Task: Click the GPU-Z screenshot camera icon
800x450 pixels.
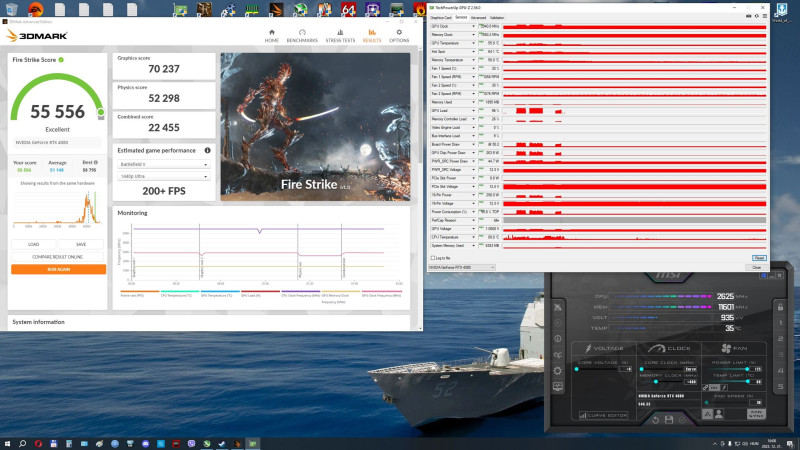Action: coord(748,16)
